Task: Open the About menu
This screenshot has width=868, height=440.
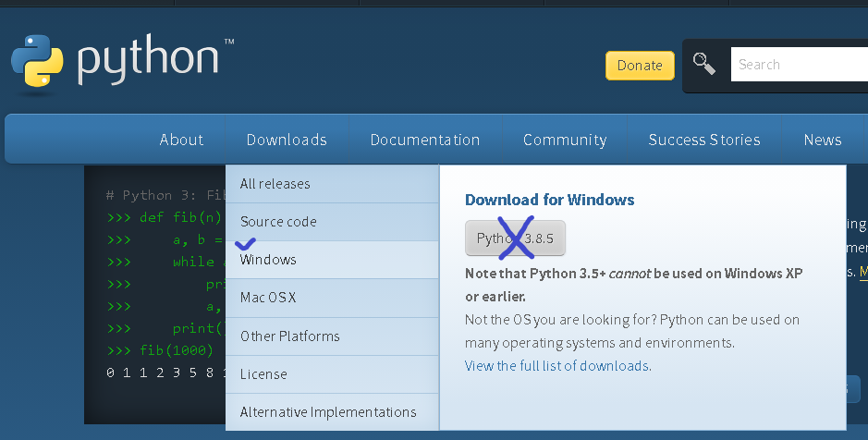Action: [181, 140]
